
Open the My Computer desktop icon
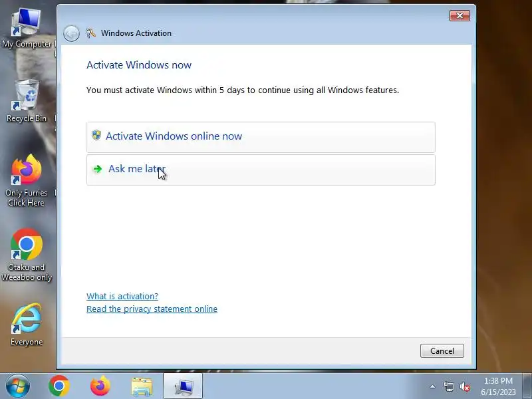pos(27,28)
